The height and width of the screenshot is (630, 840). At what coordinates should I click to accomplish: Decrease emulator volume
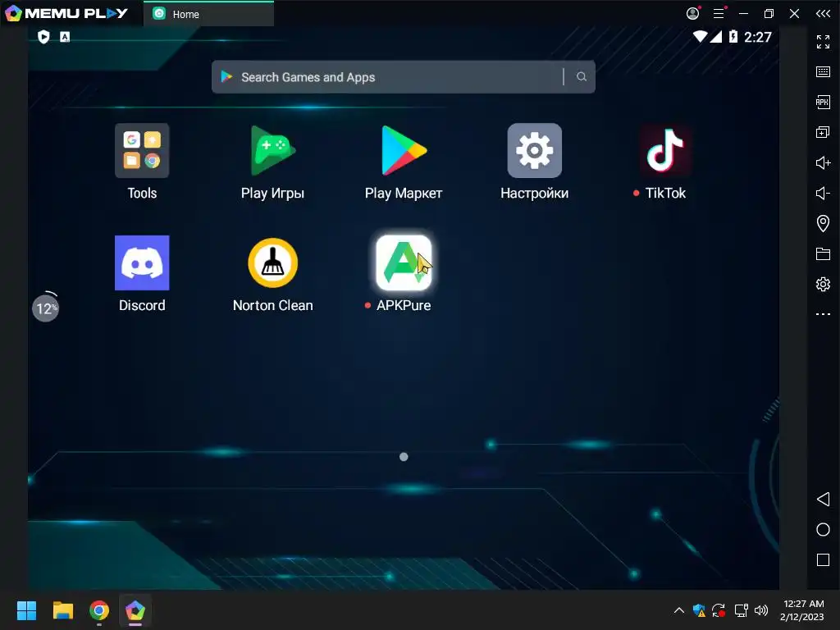point(823,193)
